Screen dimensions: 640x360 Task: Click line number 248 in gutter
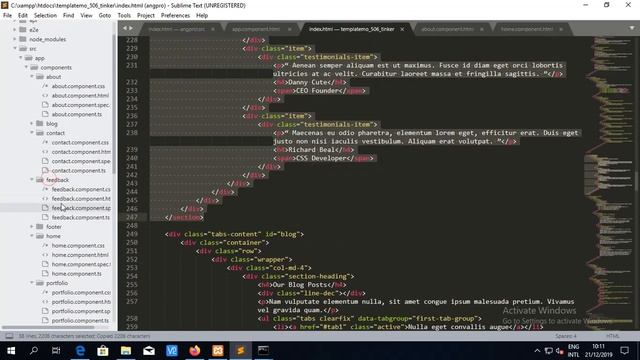pyautogui.click(x=132, y=226)
